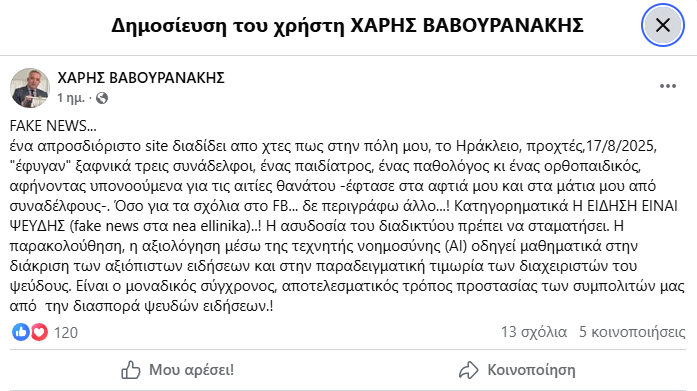Close the post dialog with the X
This screenshot has height=391, width=697.
pyautogui.click(x=663, y=25)
